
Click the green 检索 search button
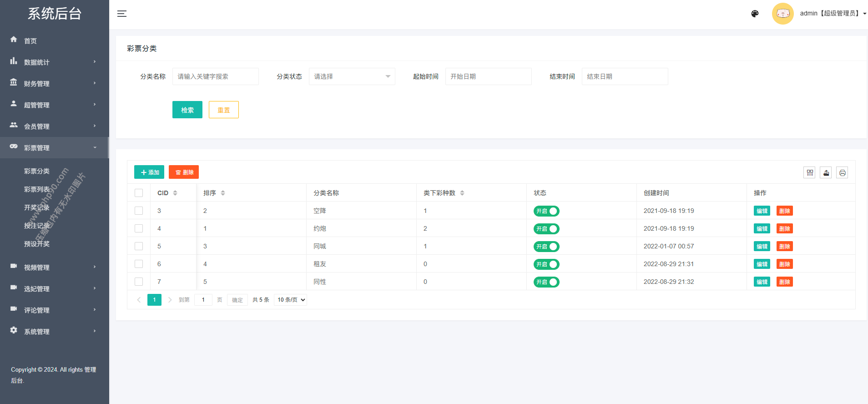tap(187, 110)
